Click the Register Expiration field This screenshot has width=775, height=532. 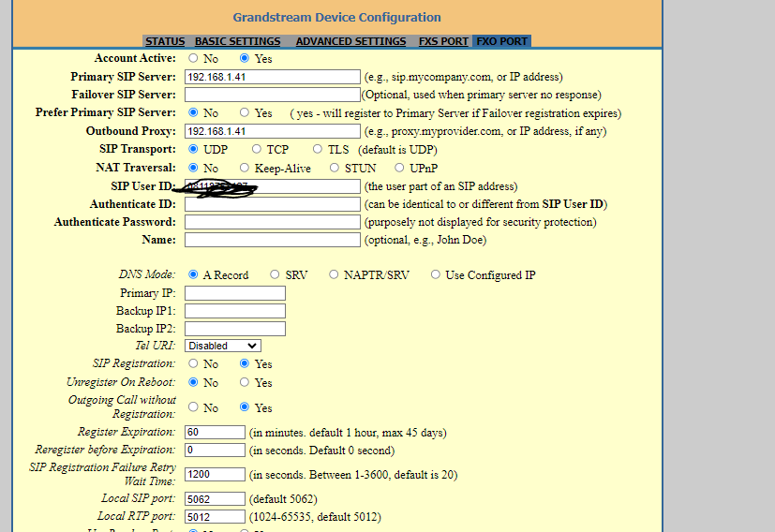pyautogui.click(x=215, y=432)
